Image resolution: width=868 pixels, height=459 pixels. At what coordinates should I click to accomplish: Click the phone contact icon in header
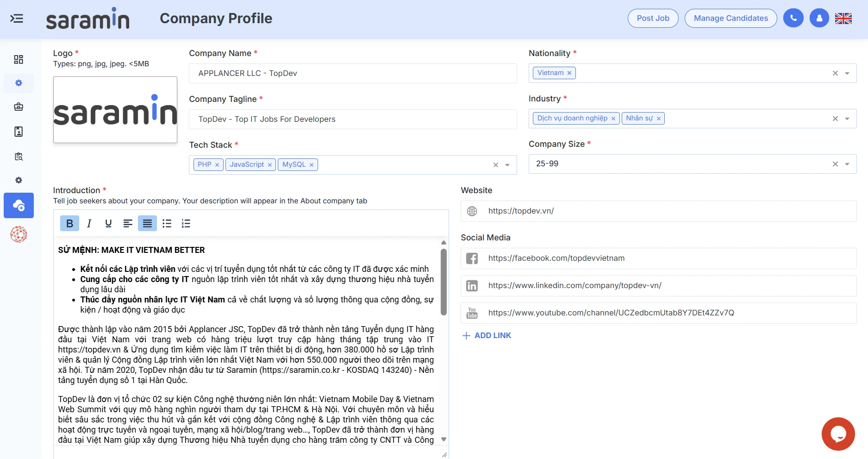pyautogui.click(x=793, y=18)
